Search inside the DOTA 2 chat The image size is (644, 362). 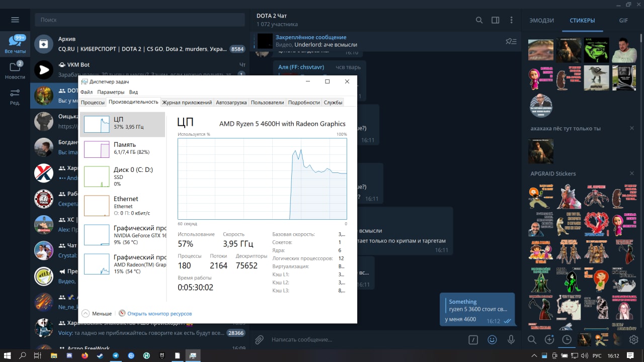click(479, 20)
